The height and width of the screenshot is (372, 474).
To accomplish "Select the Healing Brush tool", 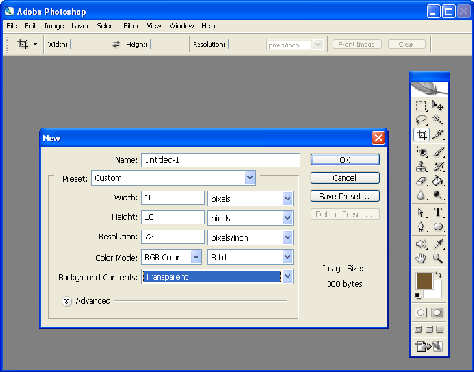I will 421,152.
